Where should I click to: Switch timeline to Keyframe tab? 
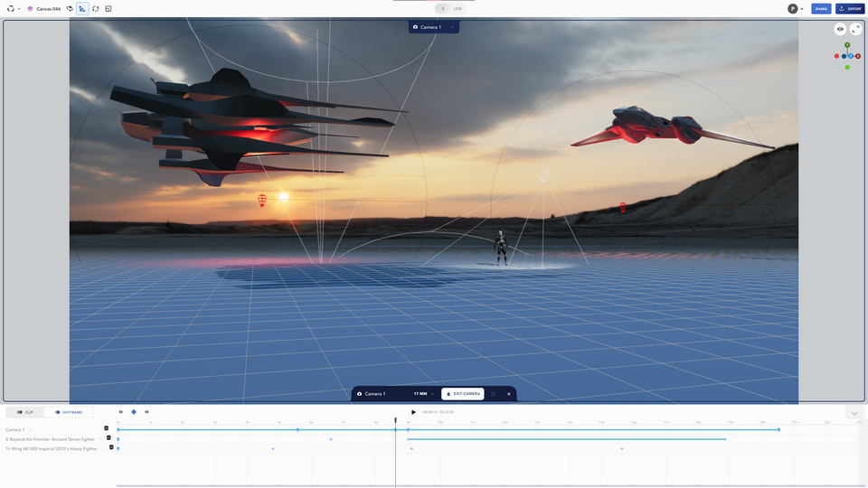tap(69, 412)
